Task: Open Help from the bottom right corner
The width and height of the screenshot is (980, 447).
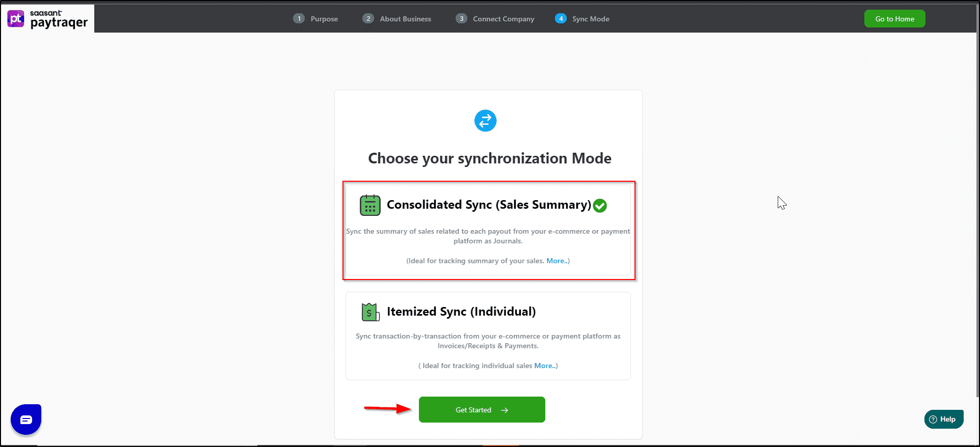Action: click(x=943, y=419)
